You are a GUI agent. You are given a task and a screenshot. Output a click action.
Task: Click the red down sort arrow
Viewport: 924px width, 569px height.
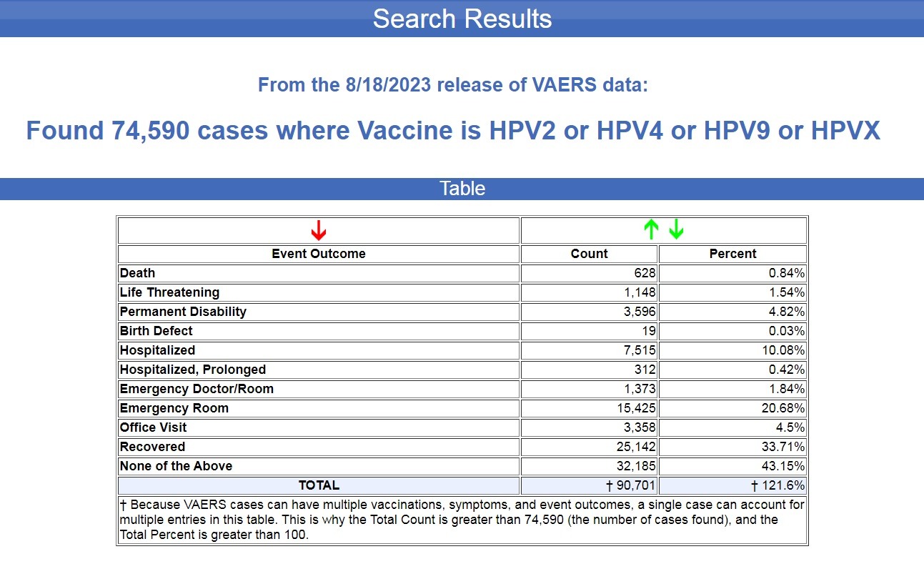coord(319,230)
